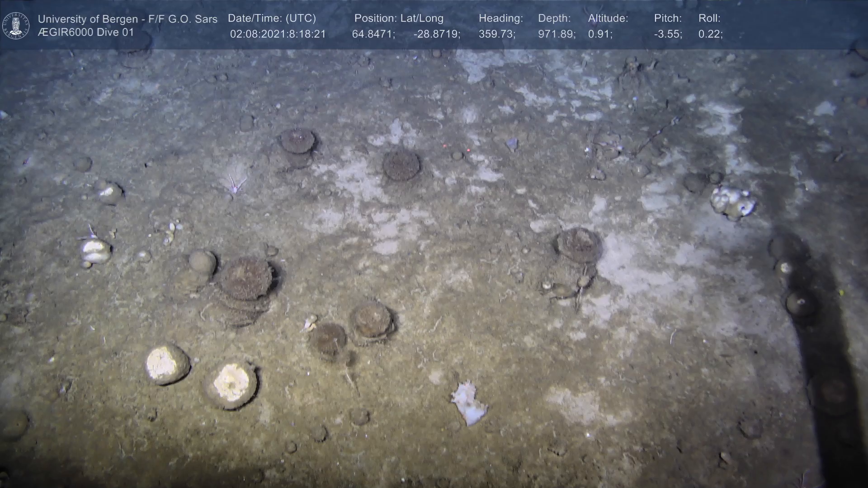Select the pitch value -3.55
This screenshot has height=488, width=868.
(668, 34)
